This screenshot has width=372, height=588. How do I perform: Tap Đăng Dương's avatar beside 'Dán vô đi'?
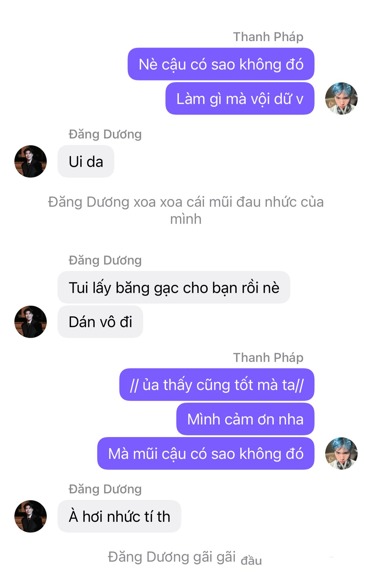pyautogui.click(x=31, y=322)
